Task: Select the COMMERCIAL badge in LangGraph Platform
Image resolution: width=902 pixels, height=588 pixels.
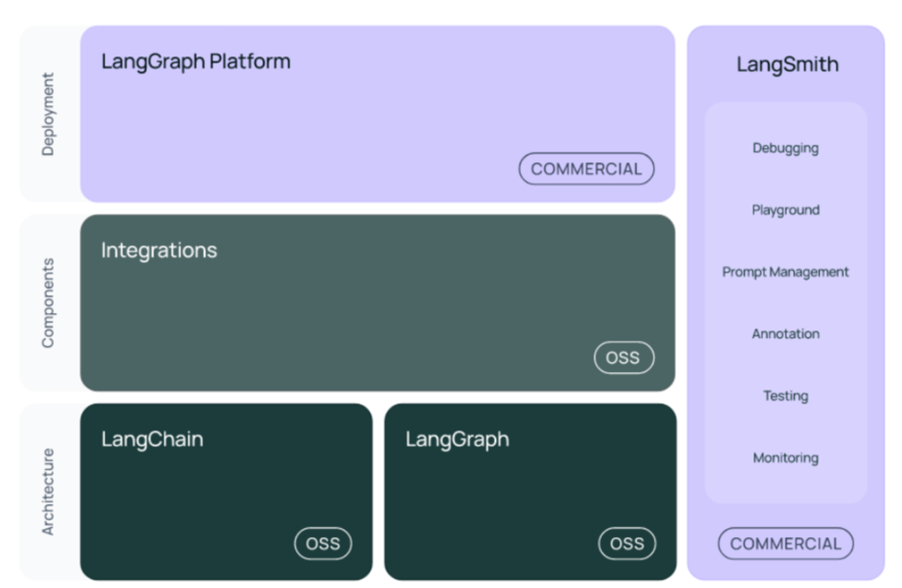Action: (586, 169)
